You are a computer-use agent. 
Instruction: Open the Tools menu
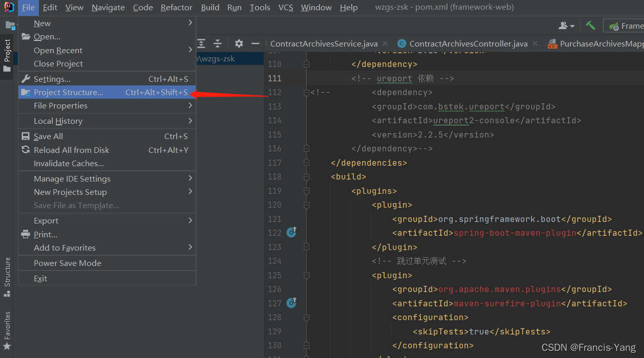pyautogui.click(x=260, y=7)
